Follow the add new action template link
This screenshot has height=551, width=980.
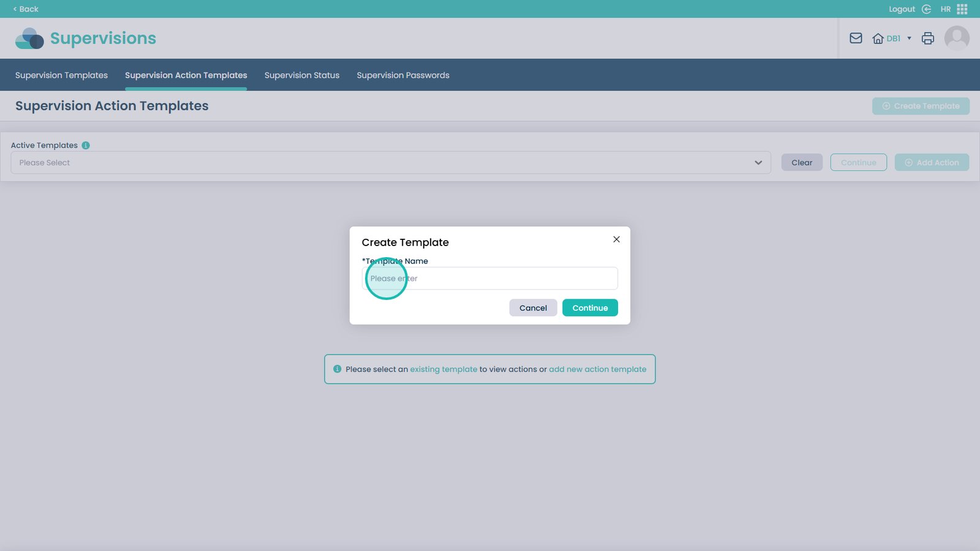point(597,369)
